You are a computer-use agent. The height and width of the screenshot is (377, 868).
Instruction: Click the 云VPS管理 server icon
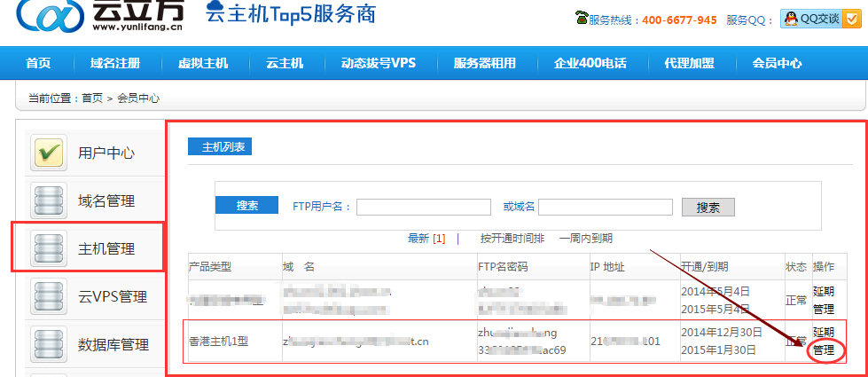click(x=49, y=296)
